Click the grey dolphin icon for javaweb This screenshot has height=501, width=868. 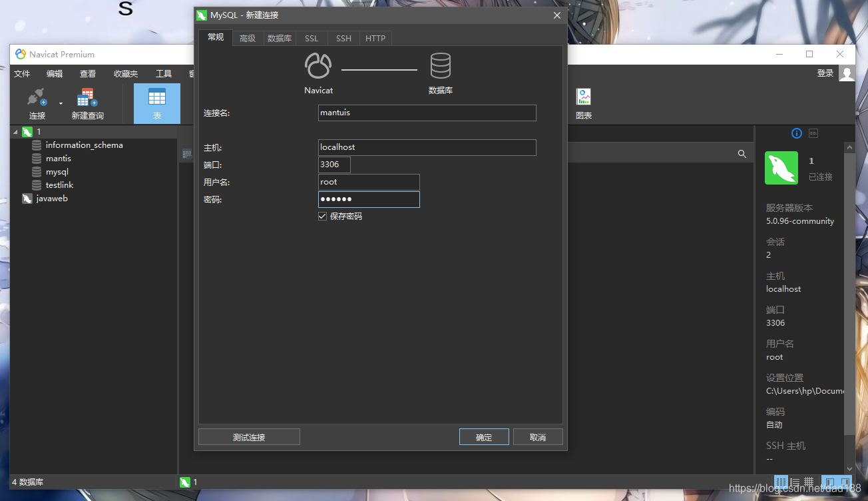point(27,199)
